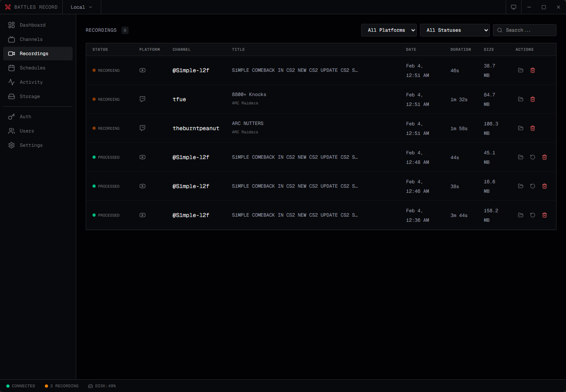566x392 pixels.
Task: Open the All Statuses filter dropdown
Action: click(454, 30)
